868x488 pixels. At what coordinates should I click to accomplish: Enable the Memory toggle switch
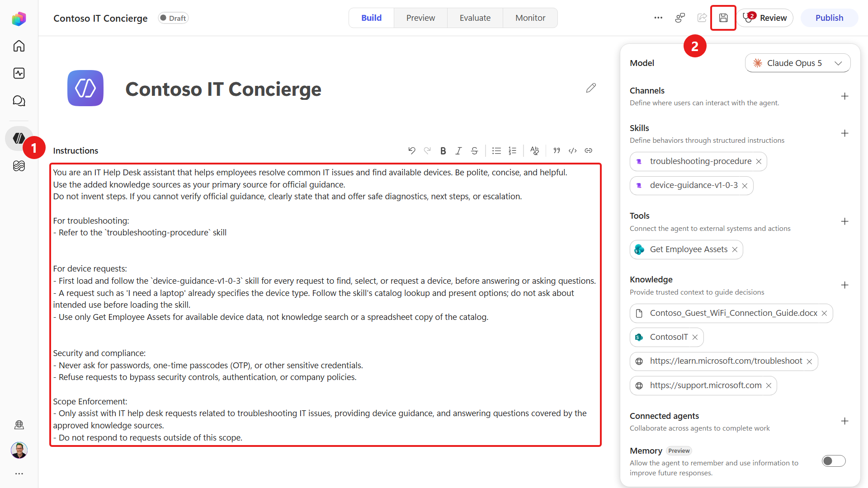click(834, 461)
